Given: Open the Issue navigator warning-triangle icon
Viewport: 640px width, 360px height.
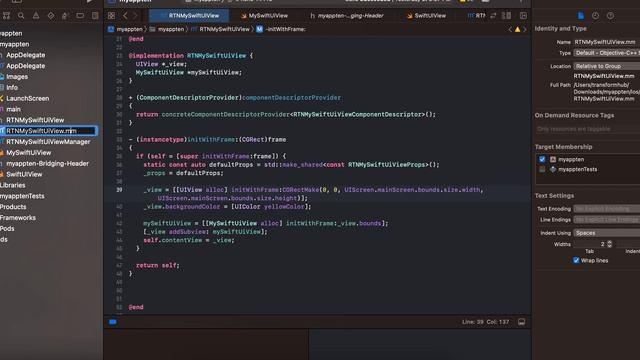Looking at the screenshot, I should 36,16.
